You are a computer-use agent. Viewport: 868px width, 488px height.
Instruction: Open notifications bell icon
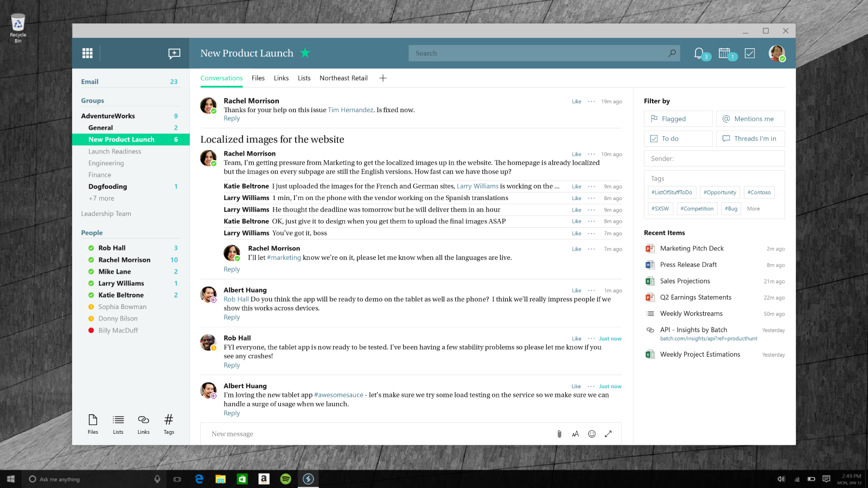[699, 53]
